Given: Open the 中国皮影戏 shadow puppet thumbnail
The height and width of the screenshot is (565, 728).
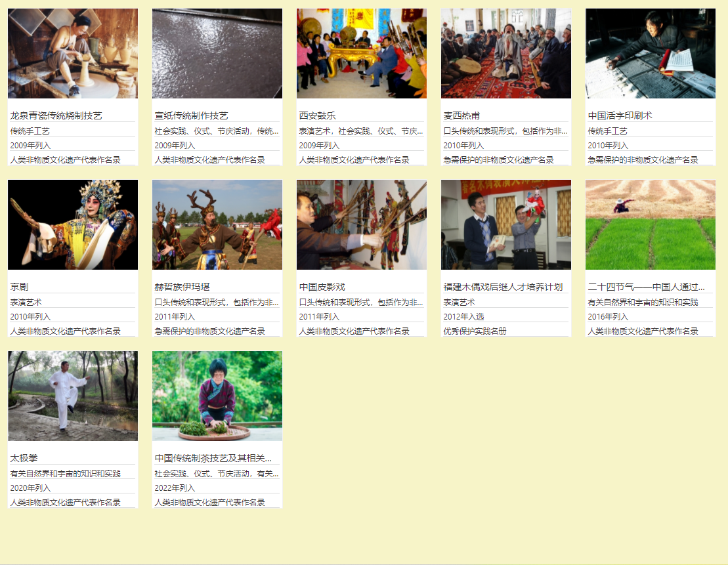Looking at the screenshot, I should click(x=362, y=224).
